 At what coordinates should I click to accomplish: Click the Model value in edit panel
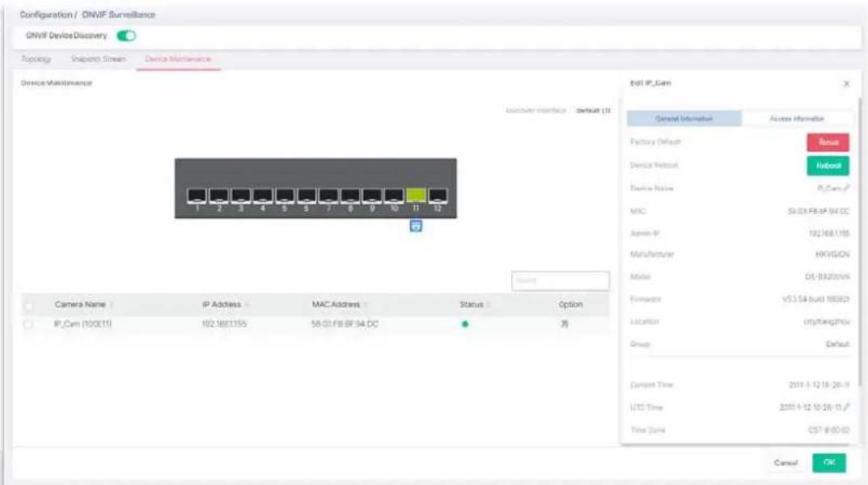coord(827,276)
